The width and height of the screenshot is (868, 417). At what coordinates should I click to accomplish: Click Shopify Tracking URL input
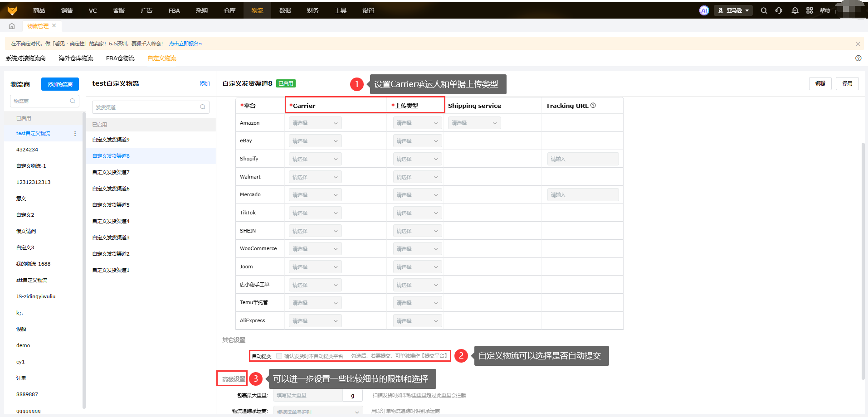point(583,159)
